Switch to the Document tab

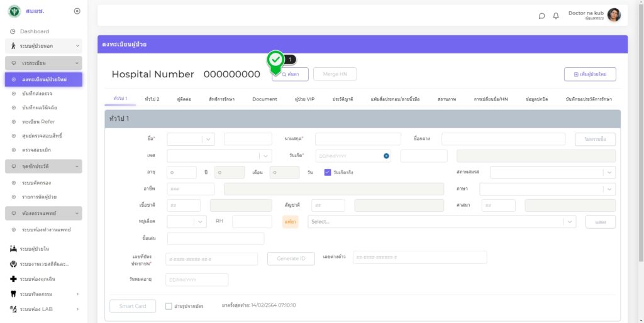[x=264, y=99]
